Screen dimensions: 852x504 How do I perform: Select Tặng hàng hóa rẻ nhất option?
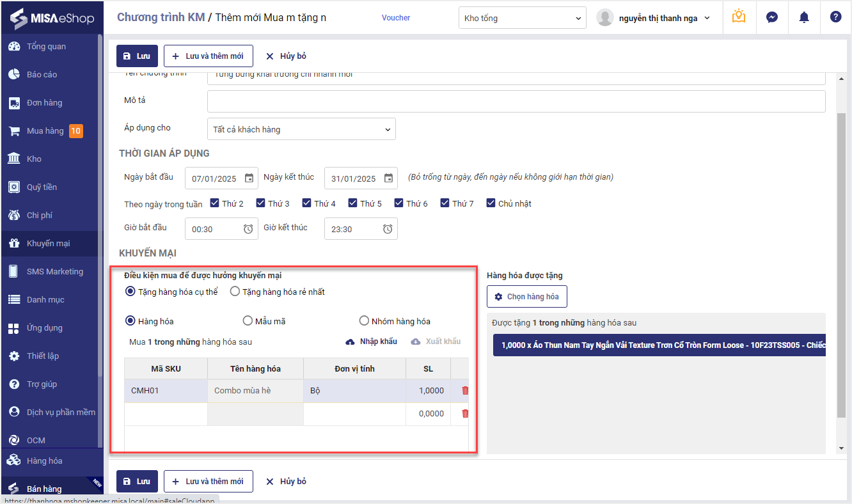[x=235, y=292]
